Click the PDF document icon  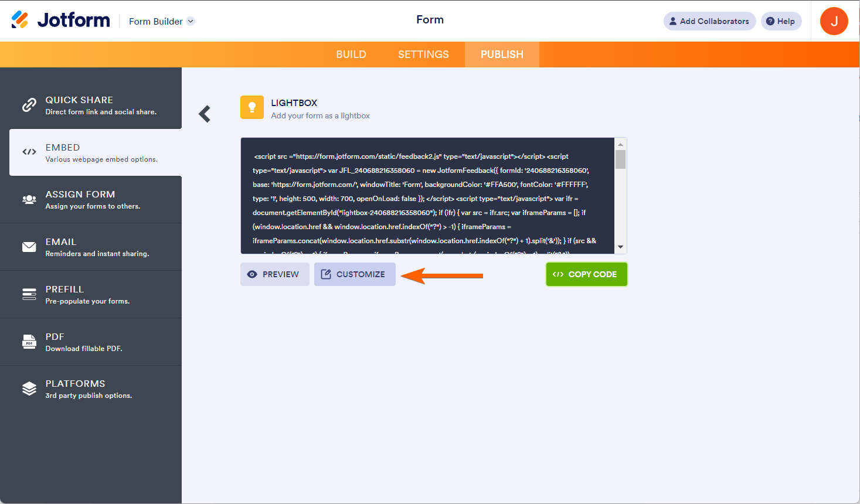click(x=29, y=342)
